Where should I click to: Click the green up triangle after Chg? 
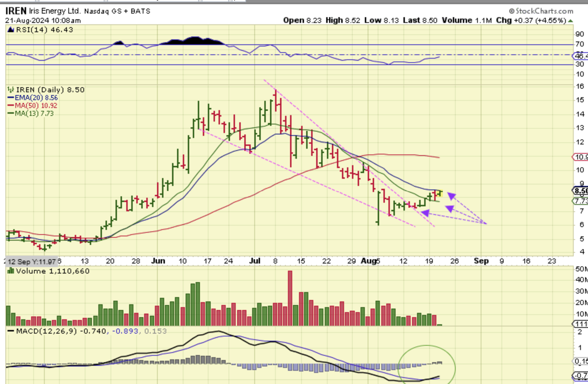click(x=570, y=21)
